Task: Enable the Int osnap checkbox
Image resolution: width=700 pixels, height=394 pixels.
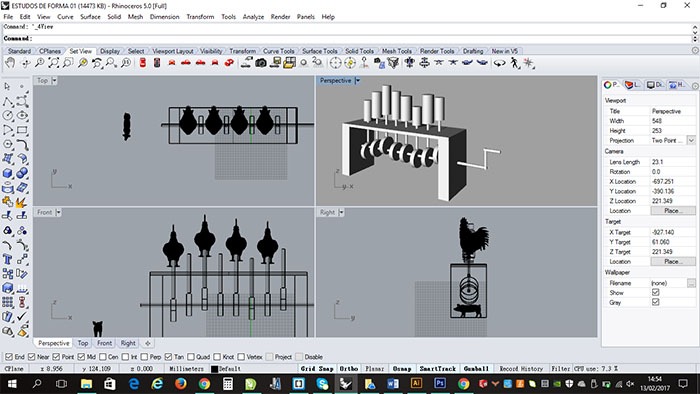Action: pyautogui.click(x=125, y=357)
